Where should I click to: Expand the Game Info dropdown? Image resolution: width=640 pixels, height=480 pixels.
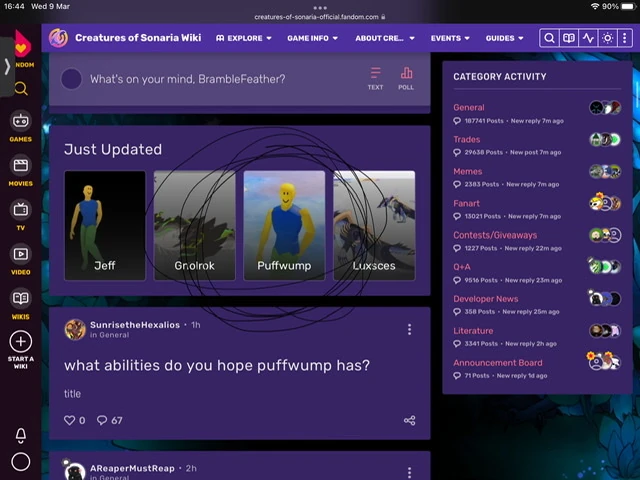313,38
